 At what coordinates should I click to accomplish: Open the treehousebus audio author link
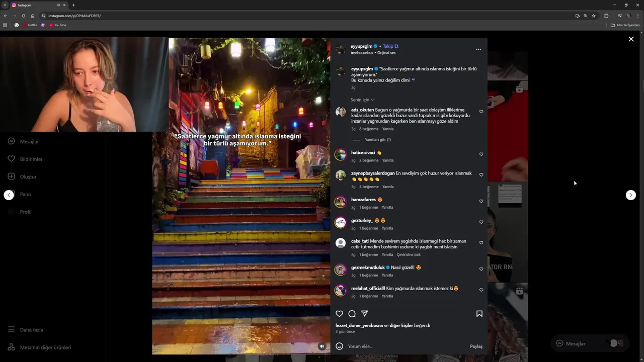362,53
